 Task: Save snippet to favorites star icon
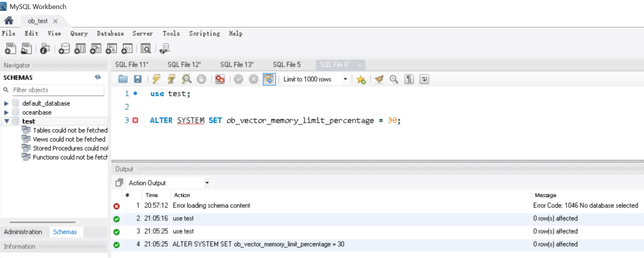(361, 79)
